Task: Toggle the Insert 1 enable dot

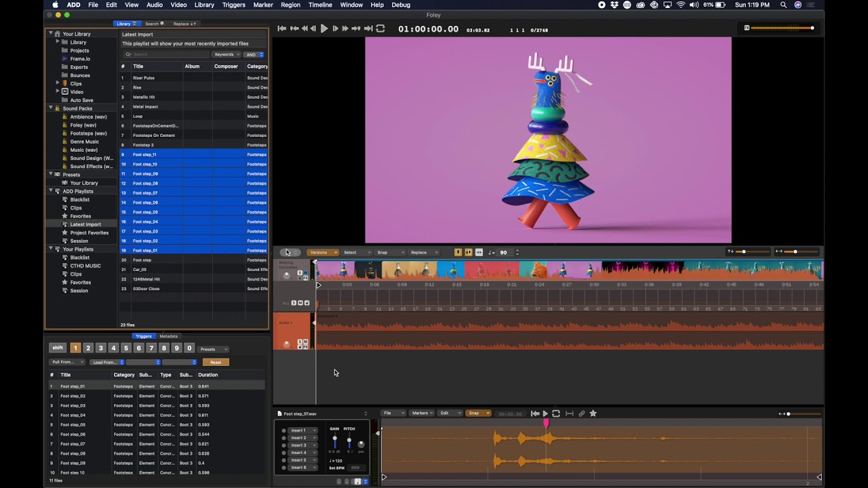Action: [x=284, y=430]
